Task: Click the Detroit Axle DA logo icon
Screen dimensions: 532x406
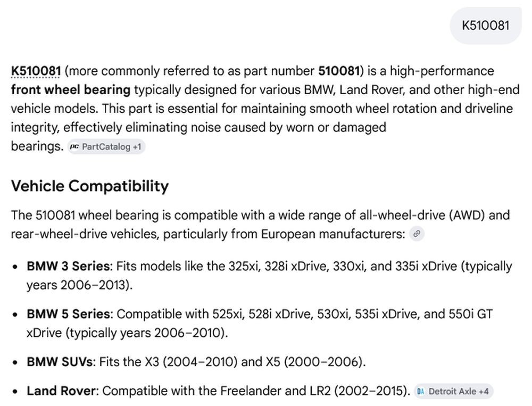Action: 421,392
